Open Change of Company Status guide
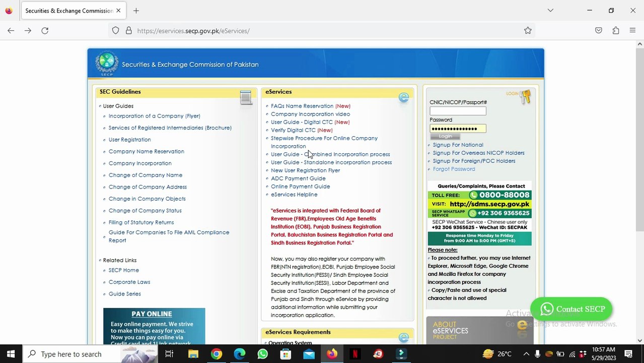Viewport: 644px width, 363px height. coord(145,210)
